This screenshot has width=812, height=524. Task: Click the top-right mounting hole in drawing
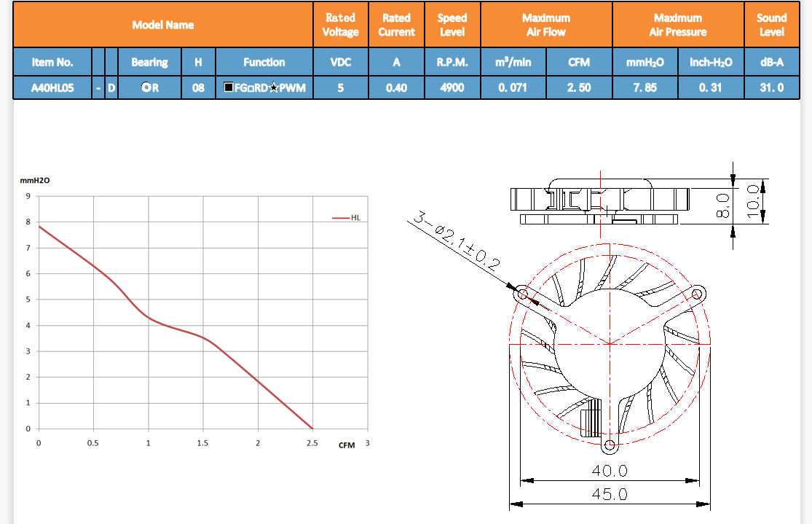pos(696,294)
